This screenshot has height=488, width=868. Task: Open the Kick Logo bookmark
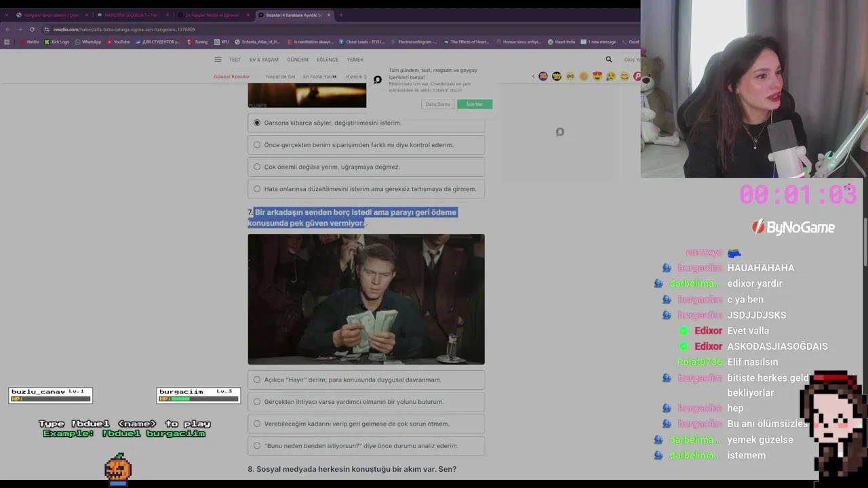click(x=56, y=42)
